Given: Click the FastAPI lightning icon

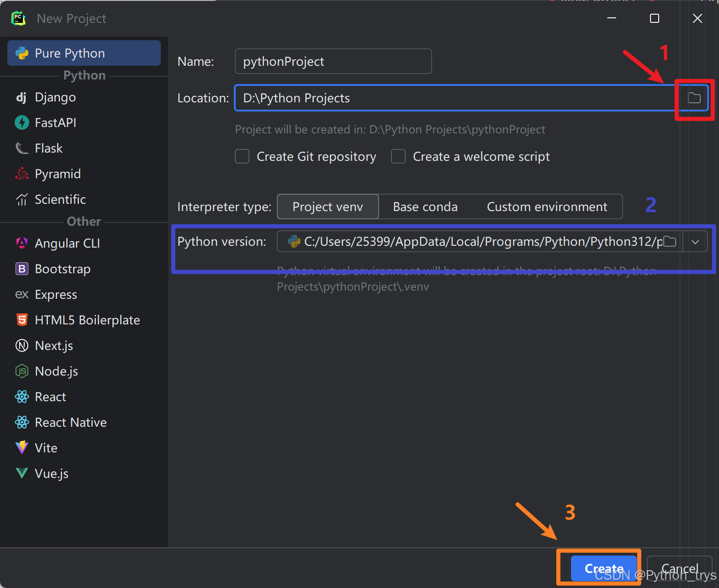Looking at the screenshot, I should point(22,122).
